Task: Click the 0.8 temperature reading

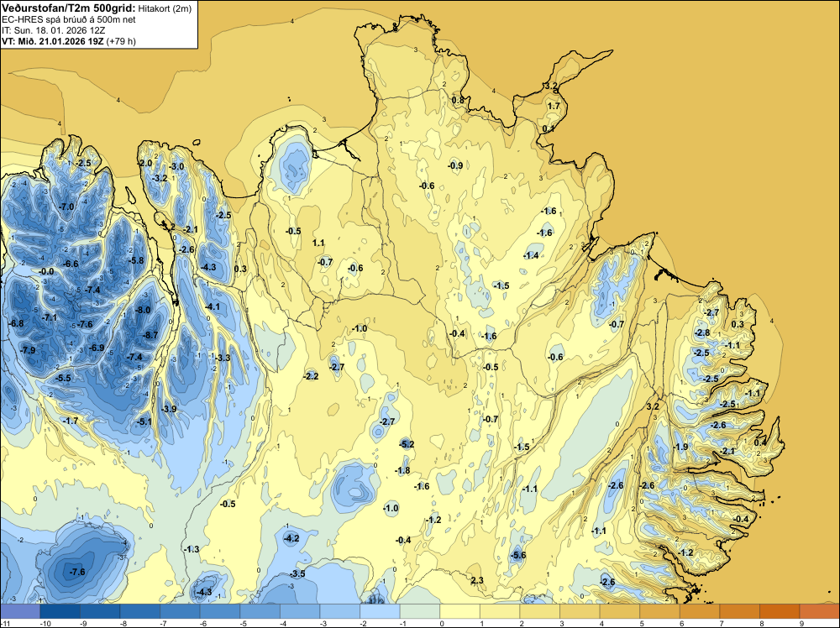Action: pyautogui.click(x=458, y=100)
